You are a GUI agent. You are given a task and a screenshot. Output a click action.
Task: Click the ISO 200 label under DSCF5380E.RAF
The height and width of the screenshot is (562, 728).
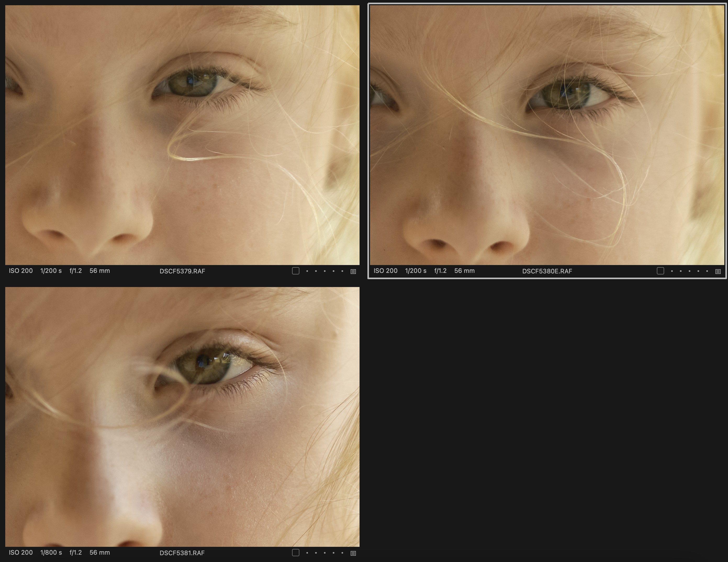(x=385, y=271)
